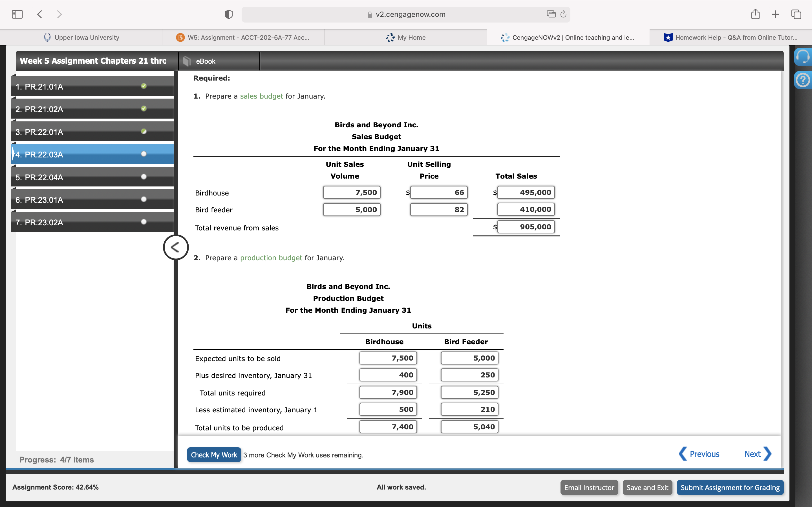Select PR.23.02A status indicator circle

[x=144, y=222]
